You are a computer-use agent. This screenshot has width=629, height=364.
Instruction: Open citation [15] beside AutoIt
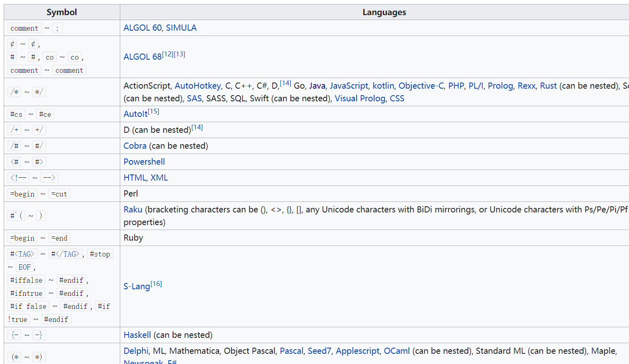pyautogui.click(x=153, y=111)
